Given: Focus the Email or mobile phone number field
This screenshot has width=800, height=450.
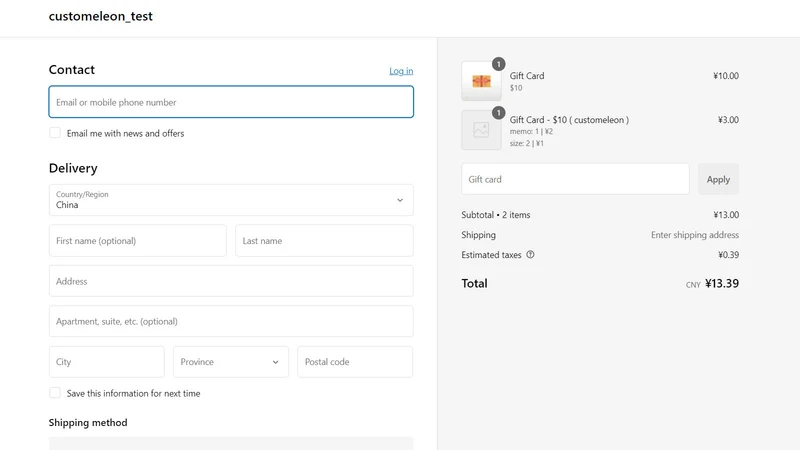Looking at the screenshot, I should 231,102.
